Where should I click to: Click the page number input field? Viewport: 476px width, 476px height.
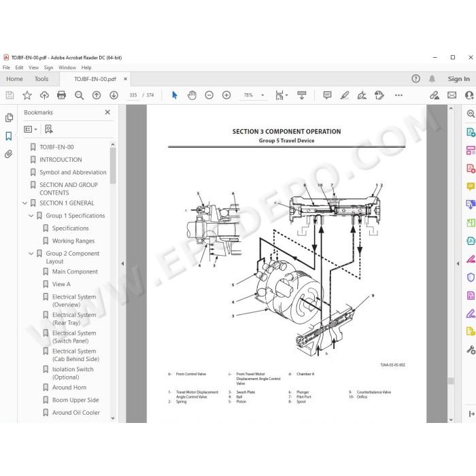[x=133, y=95]
